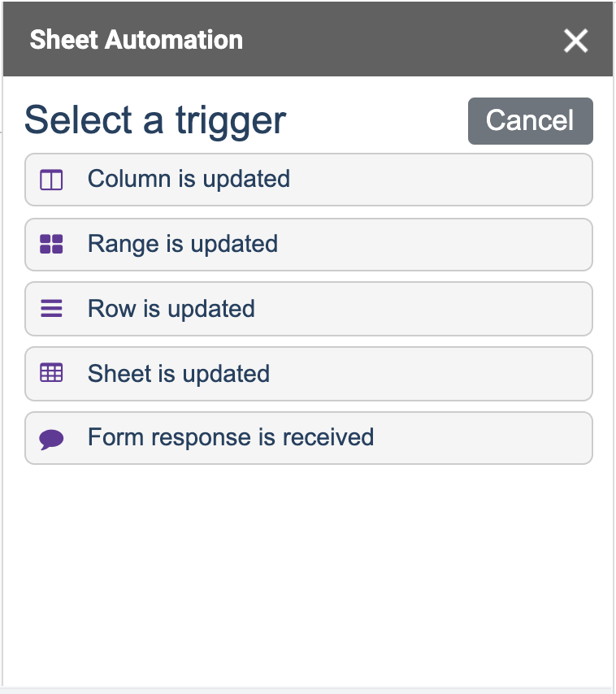Click the "Sheet Automation" panel title
Viewport: 616px width, 694px height.
click(x=137, y=40)
